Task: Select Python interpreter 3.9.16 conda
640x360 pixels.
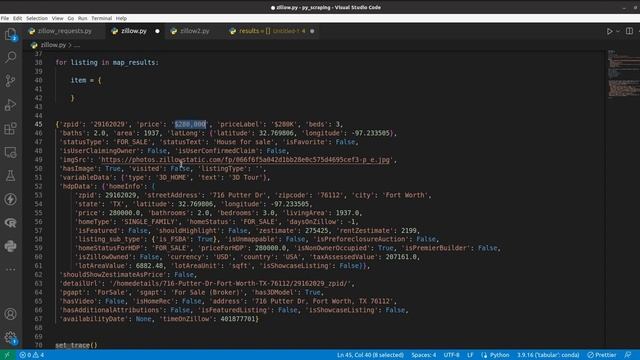Action: (548, 355)
